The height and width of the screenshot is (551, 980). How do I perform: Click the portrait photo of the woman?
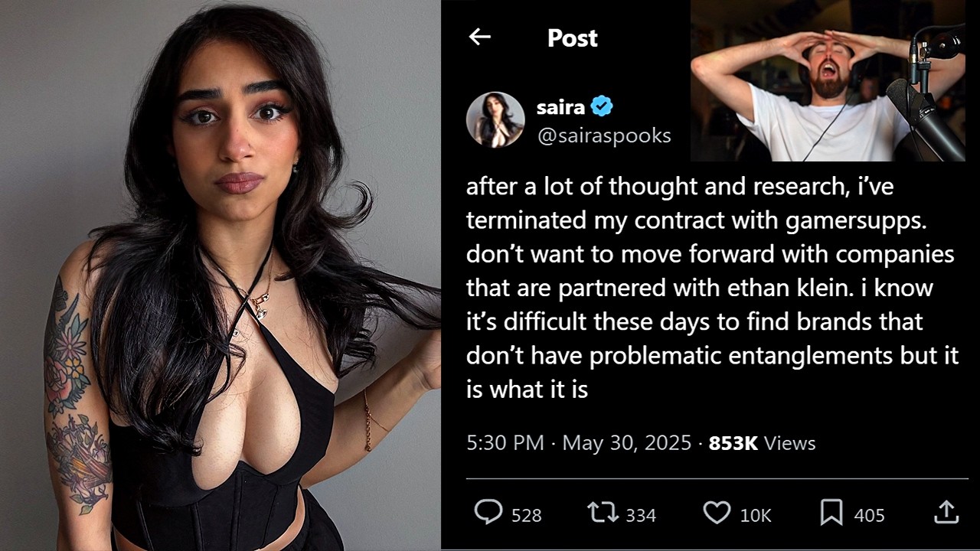[220, 275]
